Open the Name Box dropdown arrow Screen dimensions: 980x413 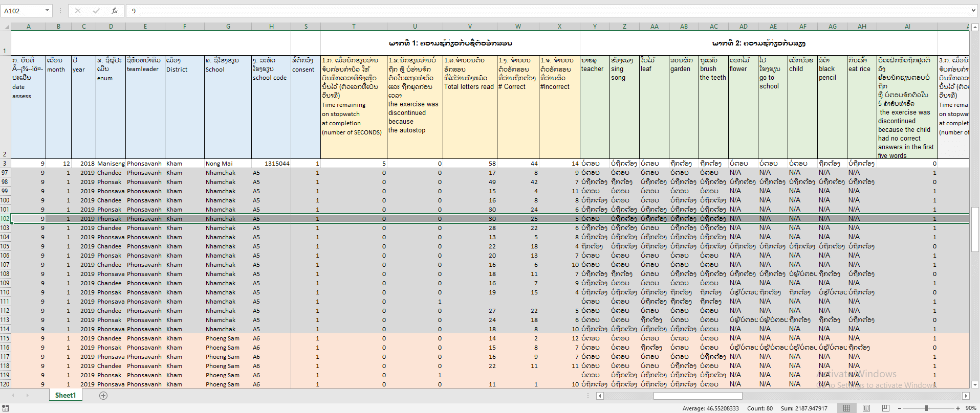coord(47,10)
